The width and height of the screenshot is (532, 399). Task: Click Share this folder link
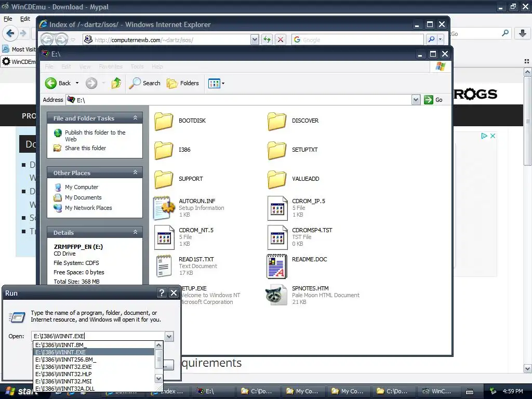(x=85, y=148)
